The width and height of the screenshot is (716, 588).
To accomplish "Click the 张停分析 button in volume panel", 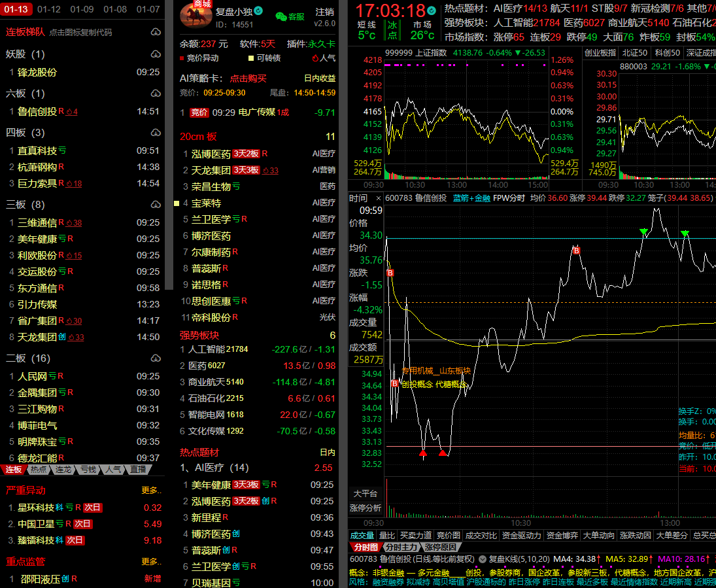I will click(x=366, y=508).
